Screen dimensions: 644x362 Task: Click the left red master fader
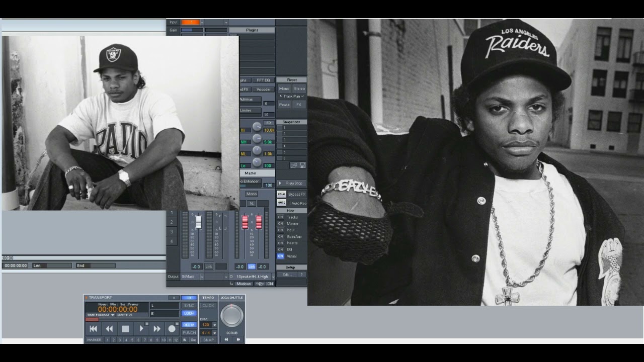[246, 222]
